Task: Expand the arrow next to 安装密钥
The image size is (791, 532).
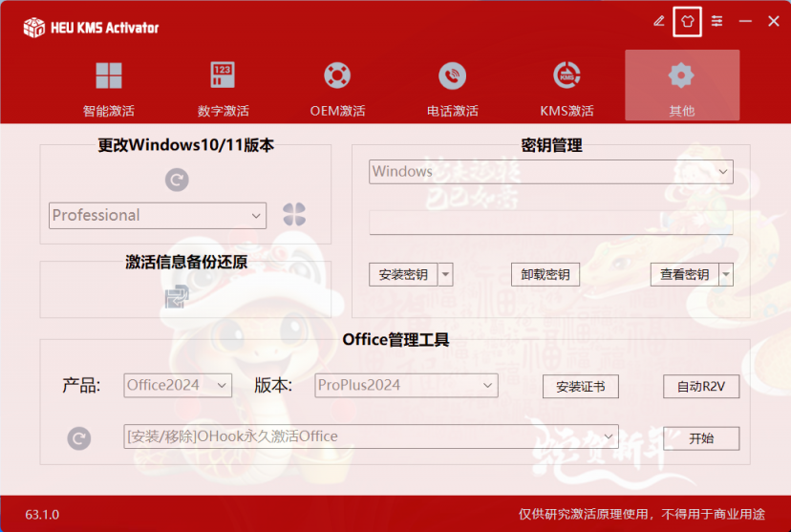Action: pyautogui.click(x=445, y=275)
